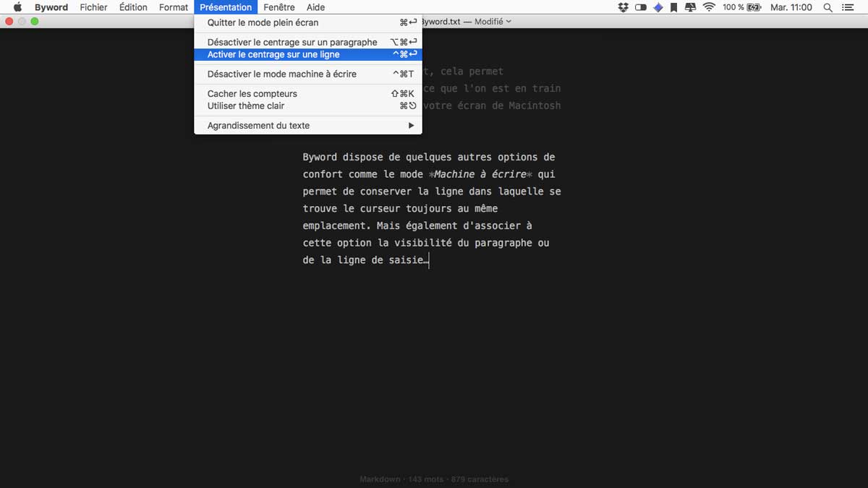This screenshot has width=868, height=488.
Task: Click the Dropbox menu bar icon
Action: [x=624, y=7]
